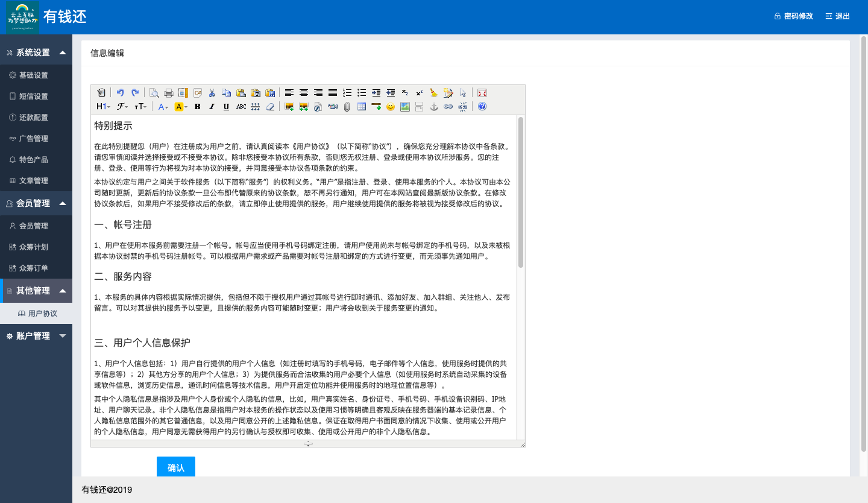Click the print icon in editor toolbar
The width and height of the screenshot is (868, 503).
169,93
